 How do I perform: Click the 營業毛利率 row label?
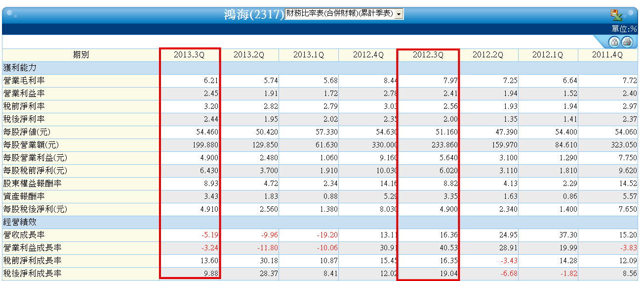coord(24,80)
